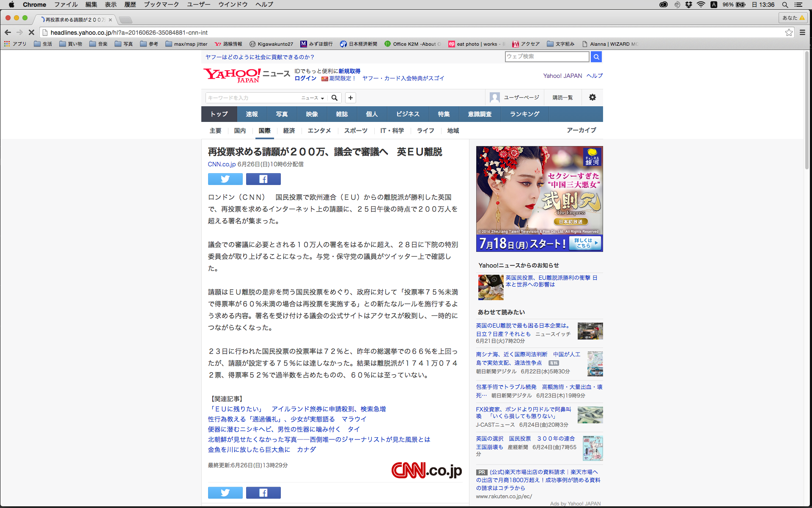Open the 買い物 bookmarks folder
812x508 pixels.
[71, 44]
